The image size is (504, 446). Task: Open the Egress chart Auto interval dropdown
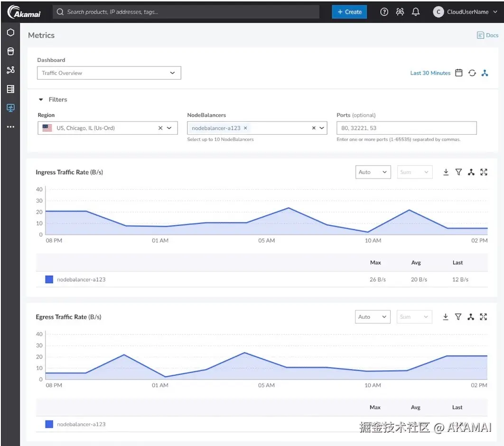pyautogui.click(x=373, y=317)
